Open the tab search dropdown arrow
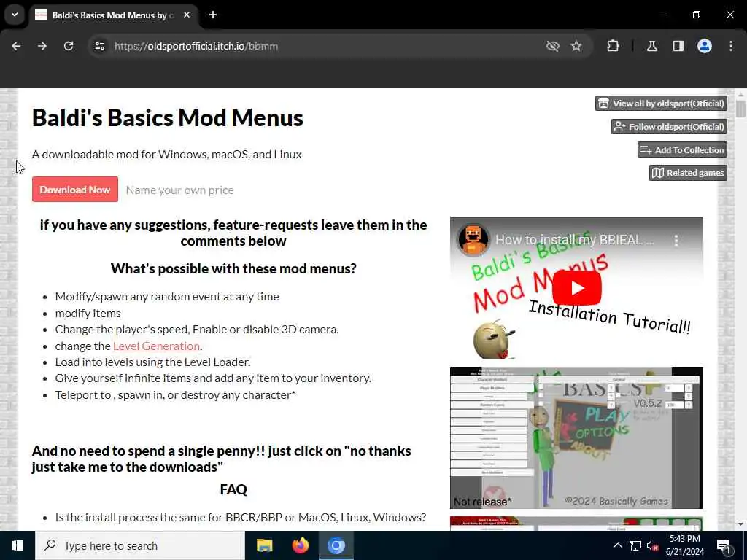 point(15,15)
